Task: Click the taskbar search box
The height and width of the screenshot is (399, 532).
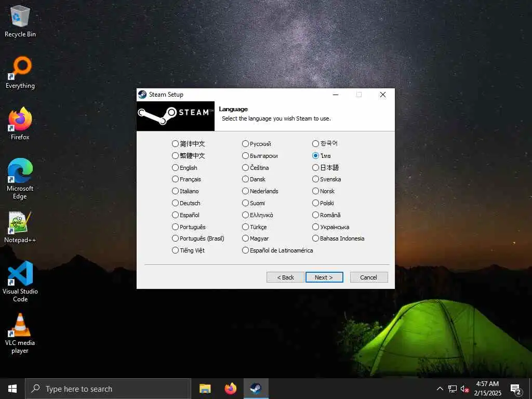Action: coord(108,389)
